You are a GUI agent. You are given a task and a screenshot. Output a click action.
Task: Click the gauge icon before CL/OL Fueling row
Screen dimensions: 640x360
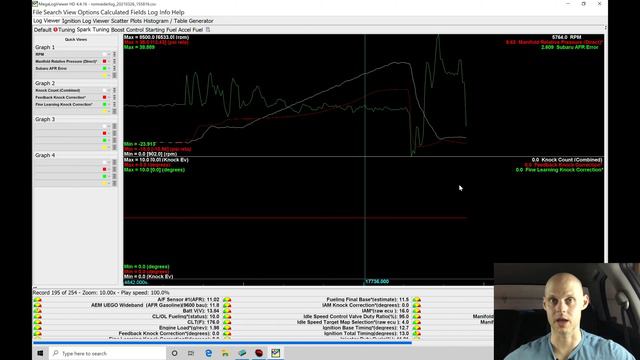pyautogui.click(x=37, y=317)
